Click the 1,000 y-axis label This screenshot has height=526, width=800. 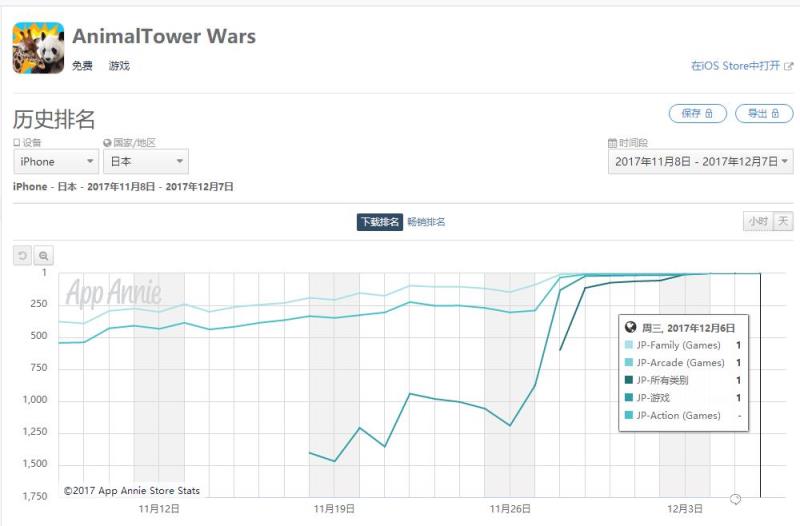pos(35,399)
